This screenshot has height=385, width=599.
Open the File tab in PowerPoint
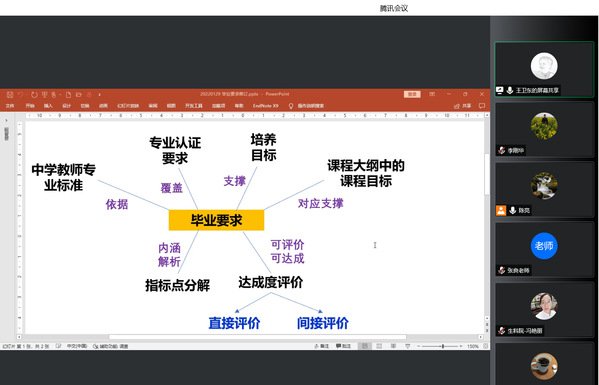[x=10, y=106]
